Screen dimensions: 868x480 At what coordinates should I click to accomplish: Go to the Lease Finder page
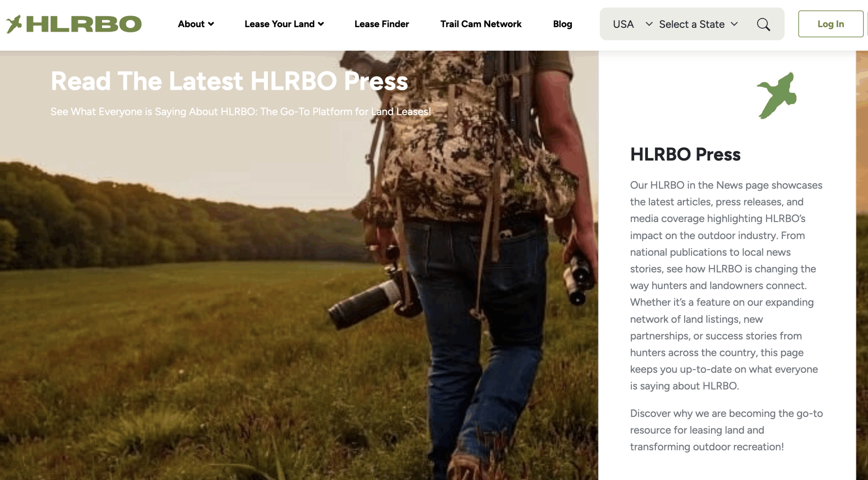(381, 24)
